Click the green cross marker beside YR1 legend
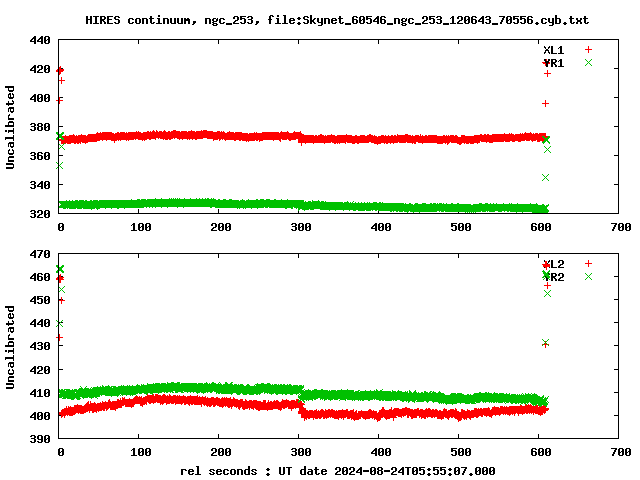 click(588, 62)
